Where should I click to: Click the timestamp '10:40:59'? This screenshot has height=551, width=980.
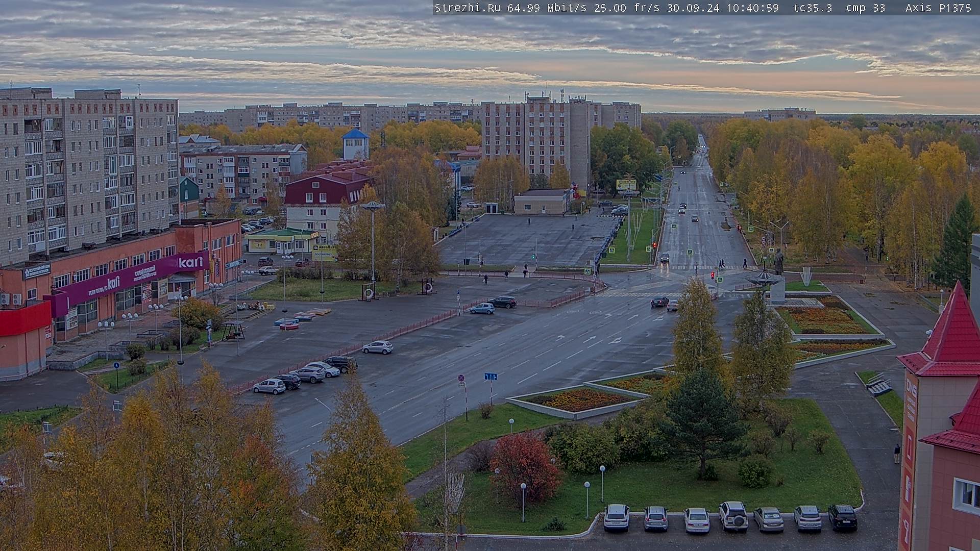click(x=753, y=8)
